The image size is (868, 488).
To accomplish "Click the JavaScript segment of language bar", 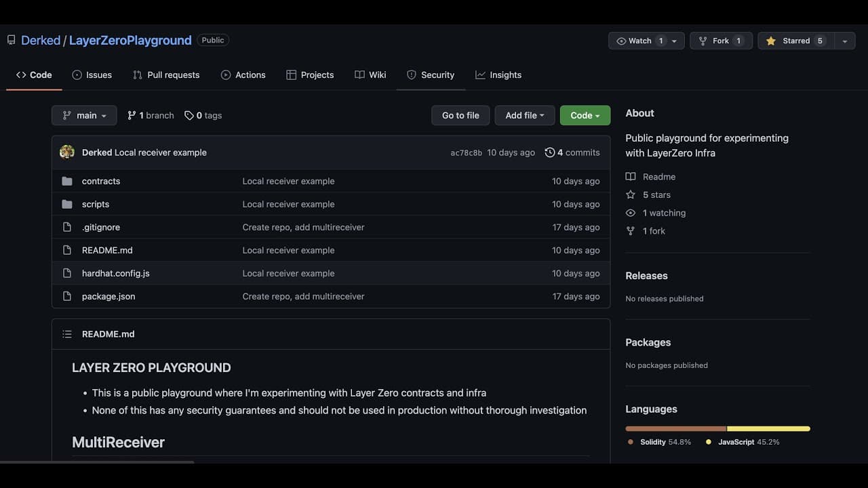I will [768, 428].
